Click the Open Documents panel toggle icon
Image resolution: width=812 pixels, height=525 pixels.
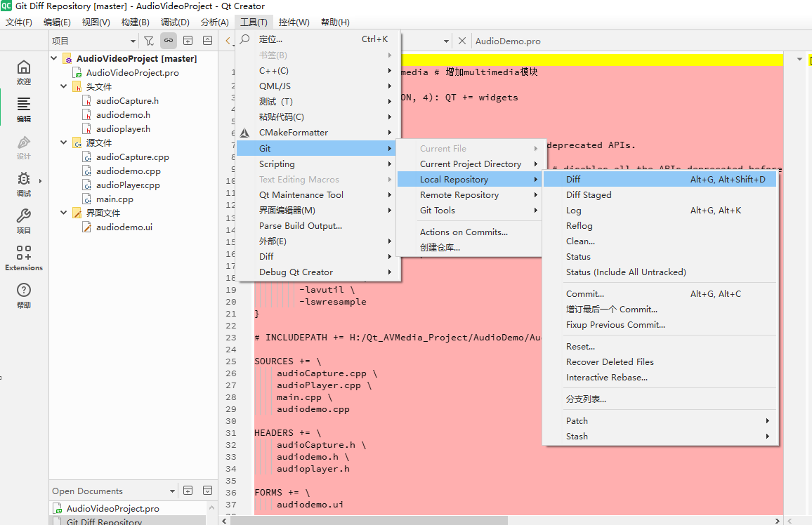(x=207, y=491)
